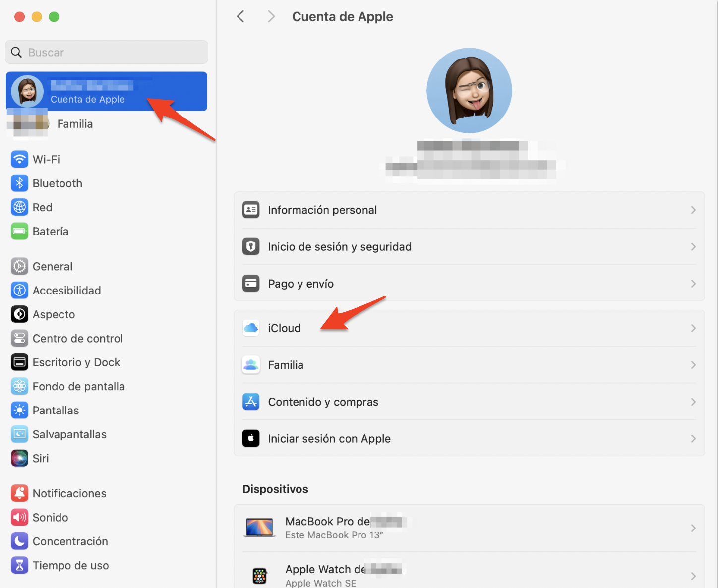This screenshot has height=588, width=718.
Task: Click the Salvapantallas icon
Action: (x=19, y=434)
